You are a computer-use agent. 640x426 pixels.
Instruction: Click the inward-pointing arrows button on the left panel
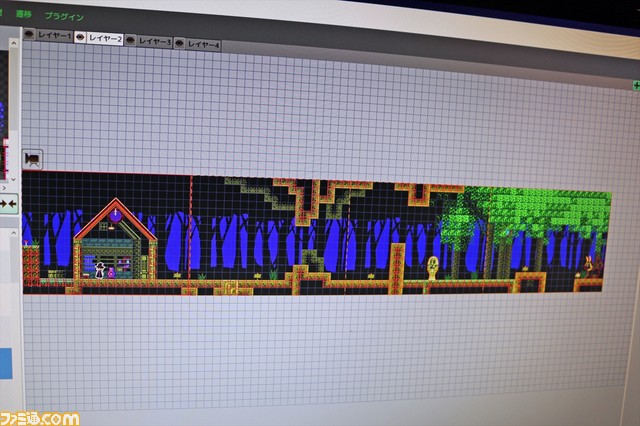[x=9, y=204]
